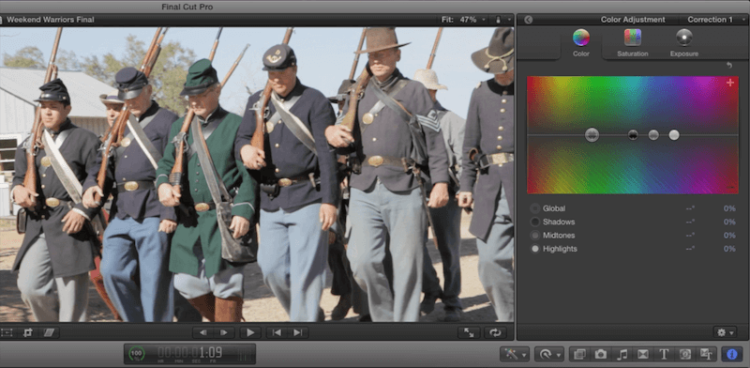Viewport: 750px width, 368px height.
Task: Switch to the Saturation tab
Action: coord(632,43)
